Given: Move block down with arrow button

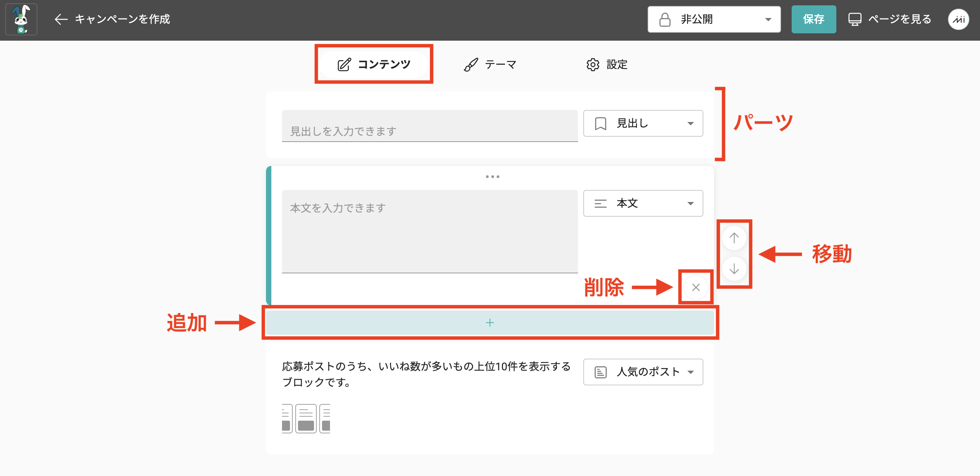Looking at the screenshot, I should point(734,269).
